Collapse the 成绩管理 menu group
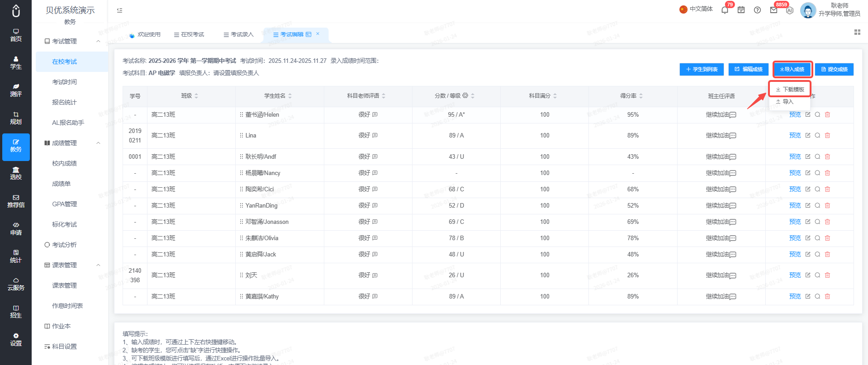Screen dimensions: 868x365 [98, 143]
